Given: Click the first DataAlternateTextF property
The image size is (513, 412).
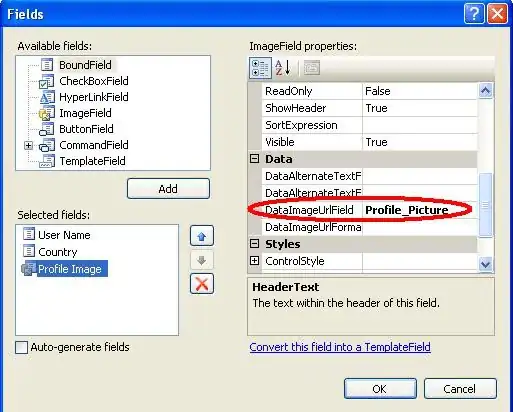Looking at the screenshot, I should (312, 176).
